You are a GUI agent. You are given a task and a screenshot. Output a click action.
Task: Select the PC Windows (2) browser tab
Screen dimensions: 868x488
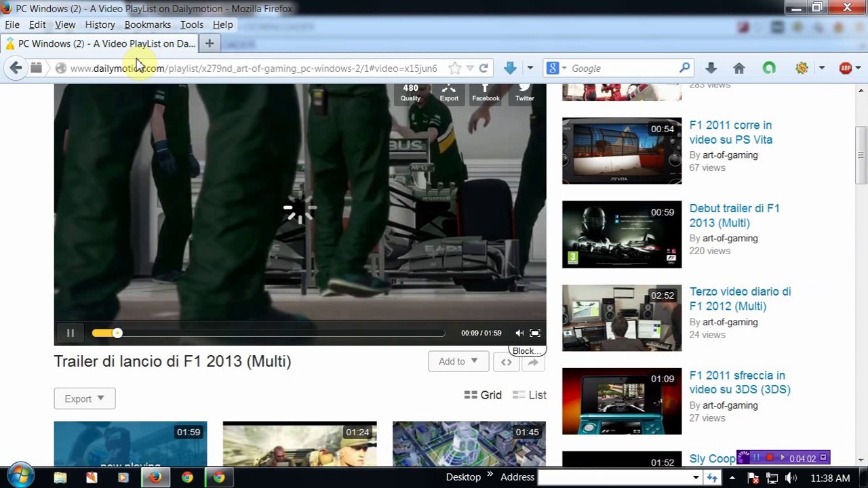[x=100, y=43]
